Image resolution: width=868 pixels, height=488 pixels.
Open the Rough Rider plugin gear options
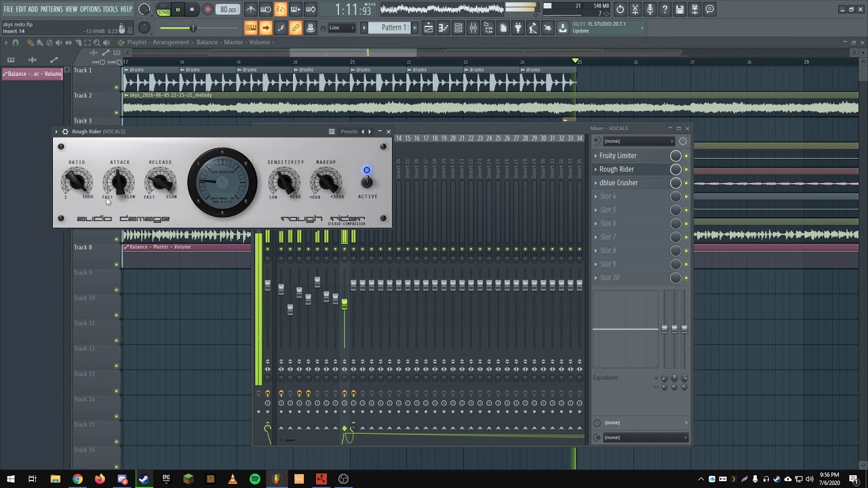[65, 131]
